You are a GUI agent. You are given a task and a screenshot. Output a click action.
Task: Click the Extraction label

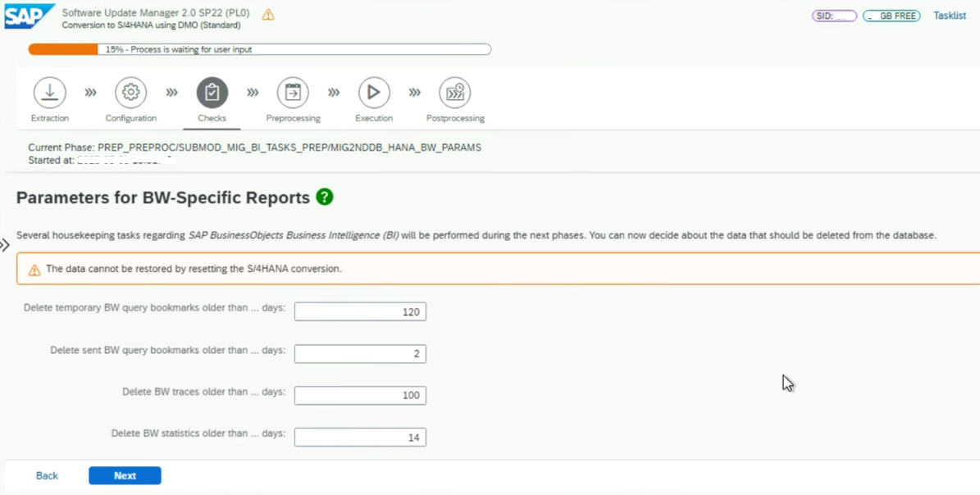pos(50,118)
